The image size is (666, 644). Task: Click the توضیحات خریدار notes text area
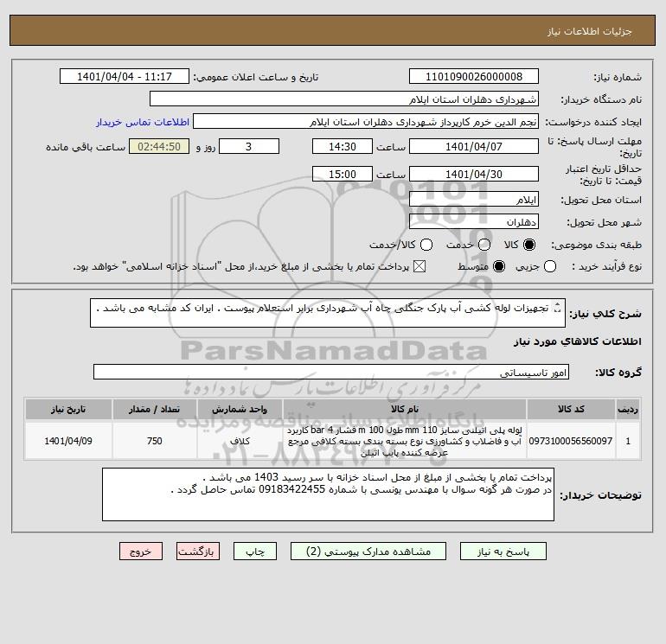click(328, 494)
